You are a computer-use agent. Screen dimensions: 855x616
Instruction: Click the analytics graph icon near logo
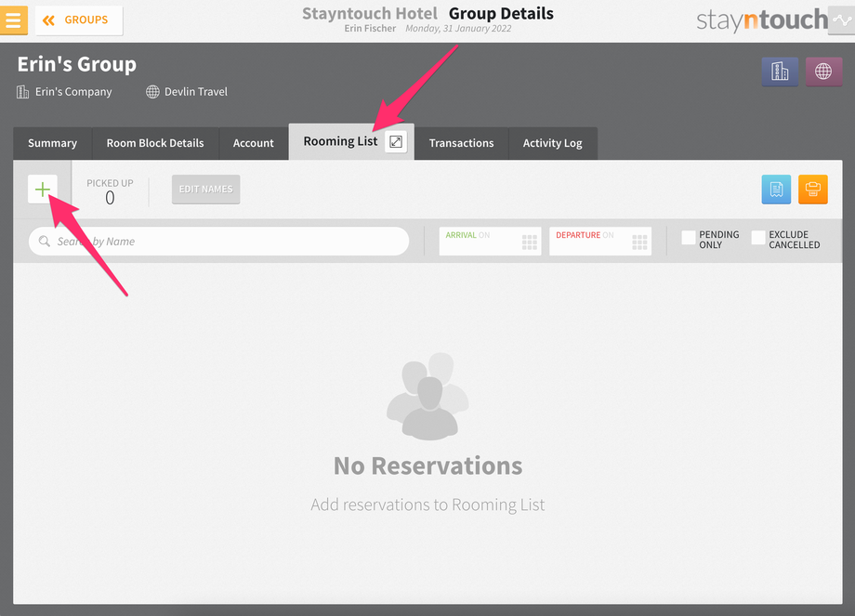coord(842,20)
